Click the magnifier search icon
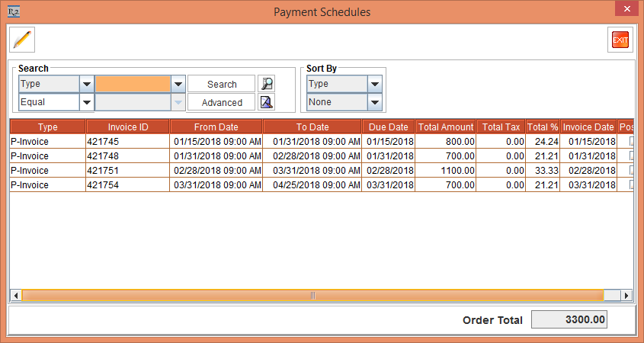 [266, 84]
